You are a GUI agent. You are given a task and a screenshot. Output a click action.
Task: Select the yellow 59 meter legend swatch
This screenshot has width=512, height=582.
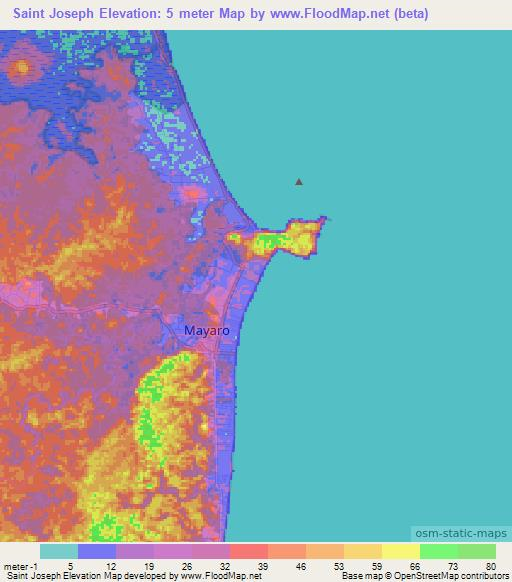pos(401,551)
